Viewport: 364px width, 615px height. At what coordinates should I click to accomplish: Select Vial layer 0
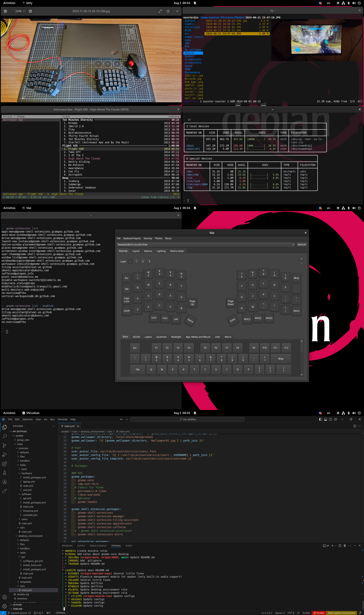point(130,261)
